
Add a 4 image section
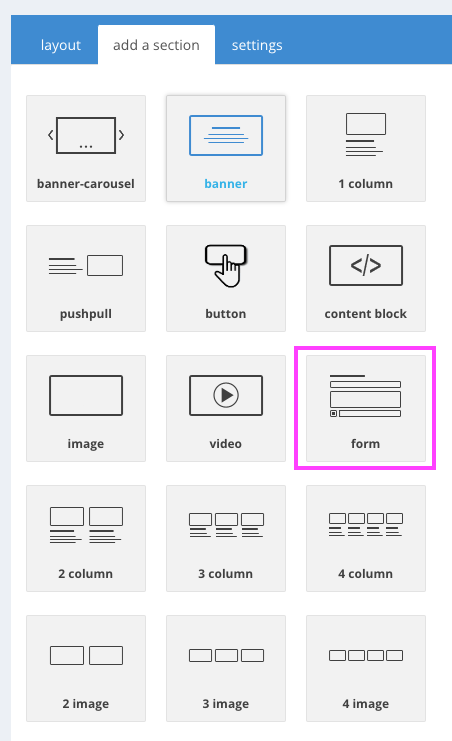pos(365,668)
